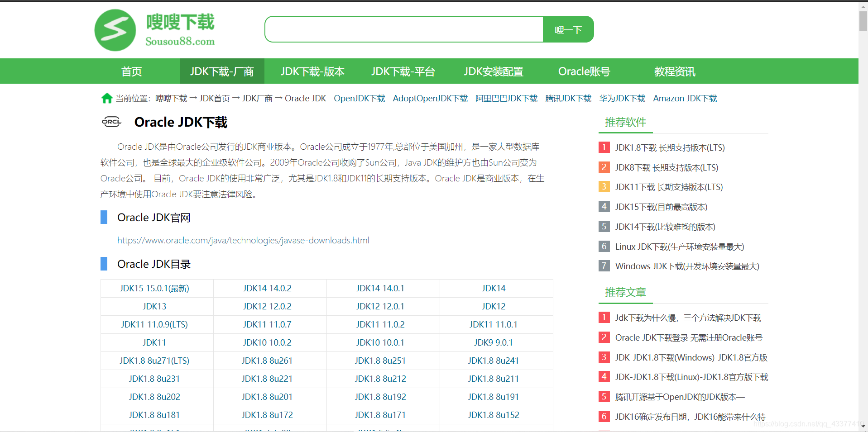Screen dimensions: 868x432
Task: Click the 嗖一下 search button
Action: 568,29
